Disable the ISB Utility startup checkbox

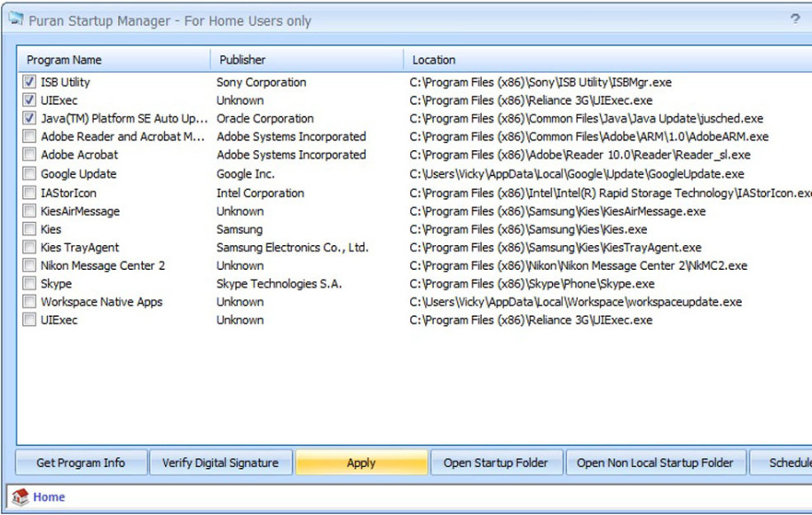(29, 82)
